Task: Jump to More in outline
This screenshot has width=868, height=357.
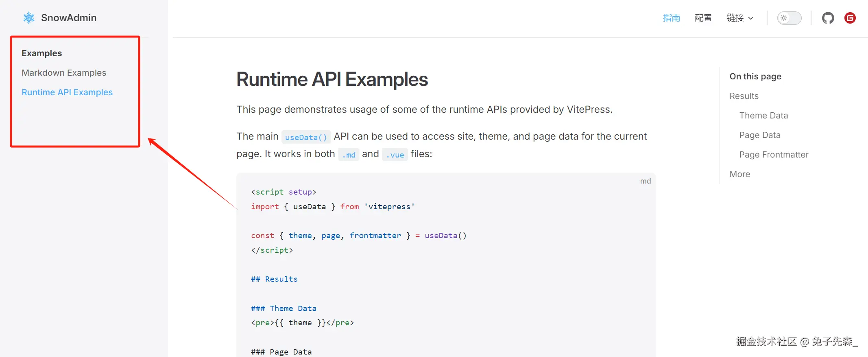Action: tap(739, 174)
